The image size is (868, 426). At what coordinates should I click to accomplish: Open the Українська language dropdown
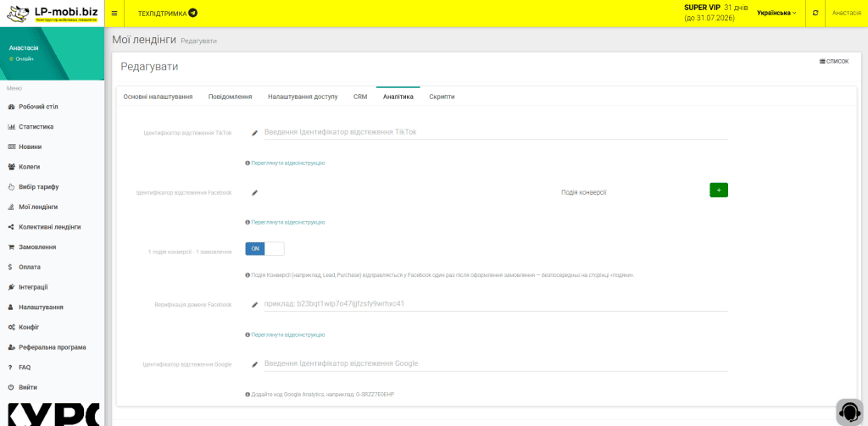point(776,13)
